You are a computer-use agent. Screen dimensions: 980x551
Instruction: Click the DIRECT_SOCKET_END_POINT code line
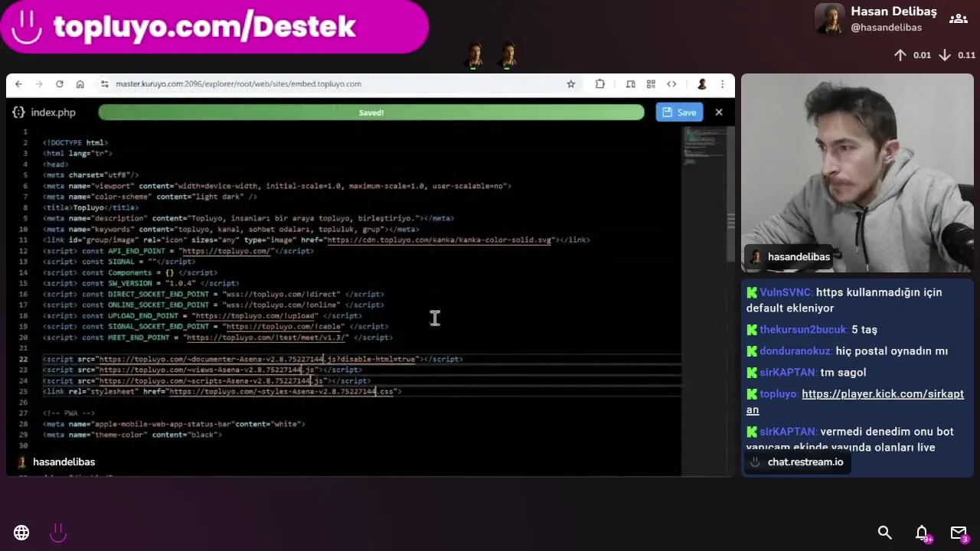pos(214,294)
